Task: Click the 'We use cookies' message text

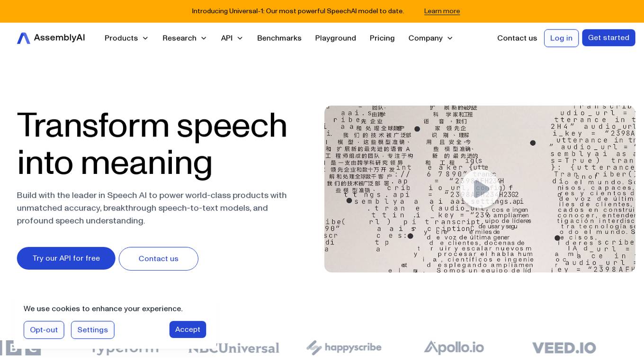Action: [x=103, y=308]
